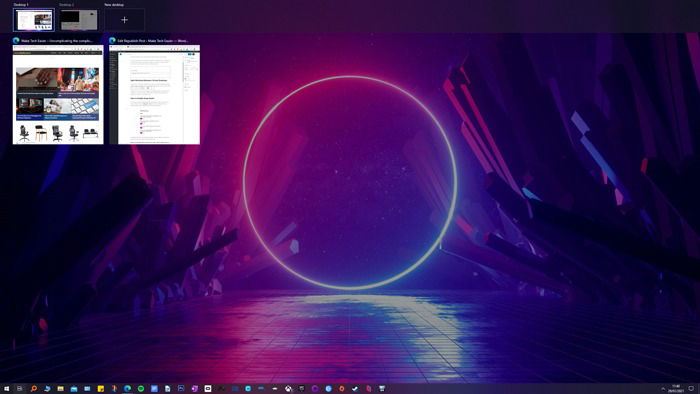Launch File Explorer from the taskbar
Viewport: 700px width, 394px height.
click(60, 389)
